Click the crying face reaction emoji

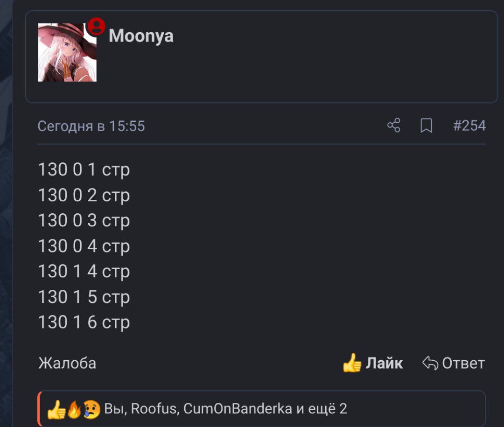91,409
